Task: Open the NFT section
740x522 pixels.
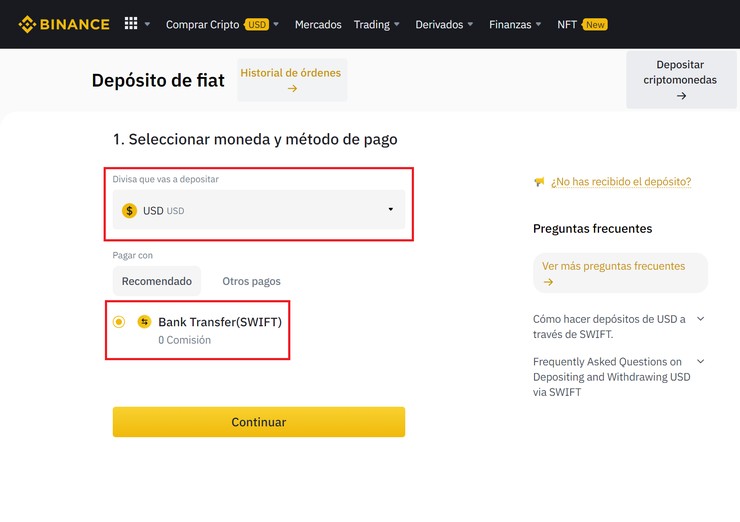Action: coord(567,25)
